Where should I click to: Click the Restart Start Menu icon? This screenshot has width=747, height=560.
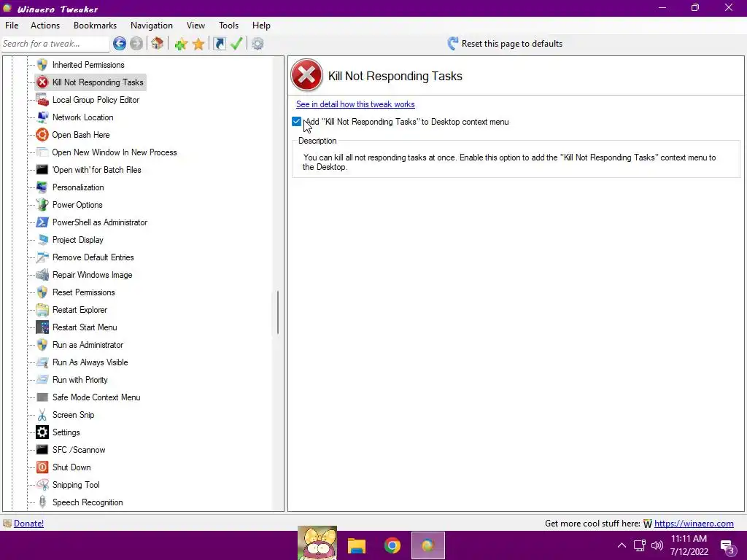[42, 327]
